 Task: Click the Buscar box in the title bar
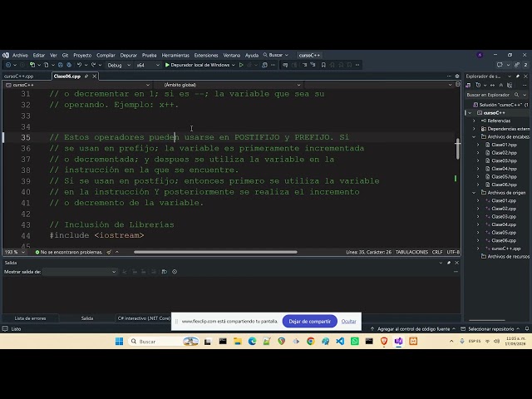tap(276, 55)
